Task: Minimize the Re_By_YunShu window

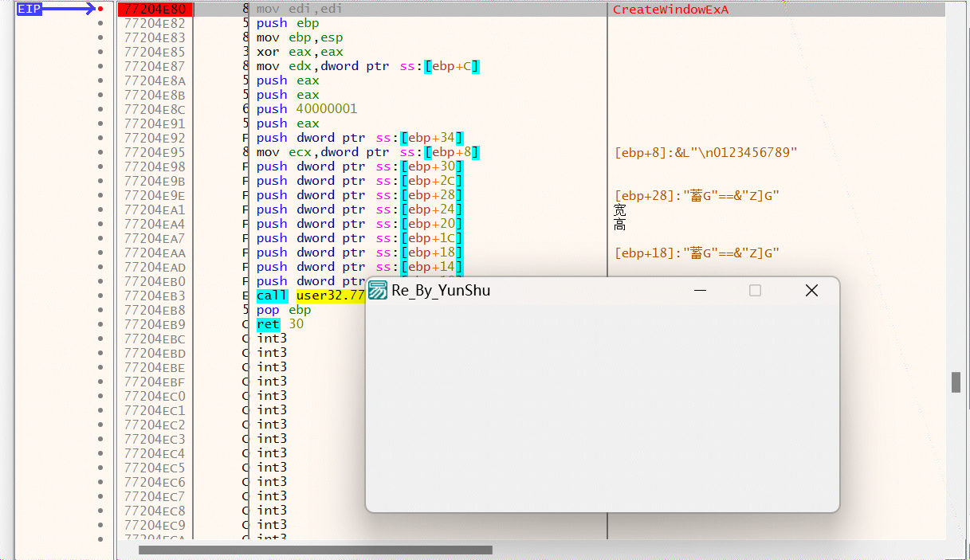Action: point(700,290)
